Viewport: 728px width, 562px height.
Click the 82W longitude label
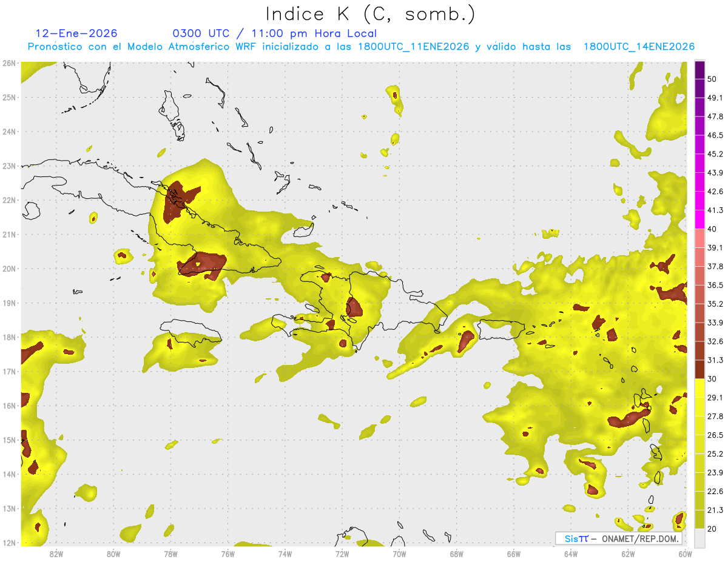[x=56, y=554]
